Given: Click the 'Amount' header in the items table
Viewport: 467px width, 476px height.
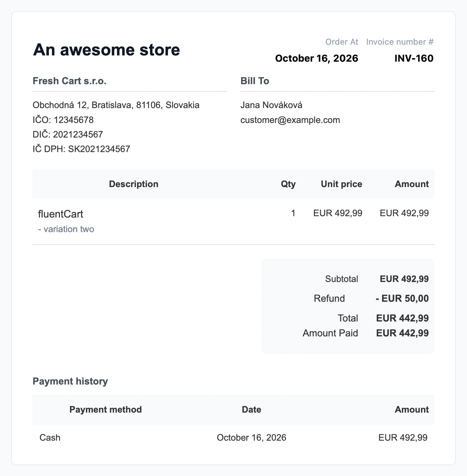Looking at the screenshot, I should click(412, 184).
